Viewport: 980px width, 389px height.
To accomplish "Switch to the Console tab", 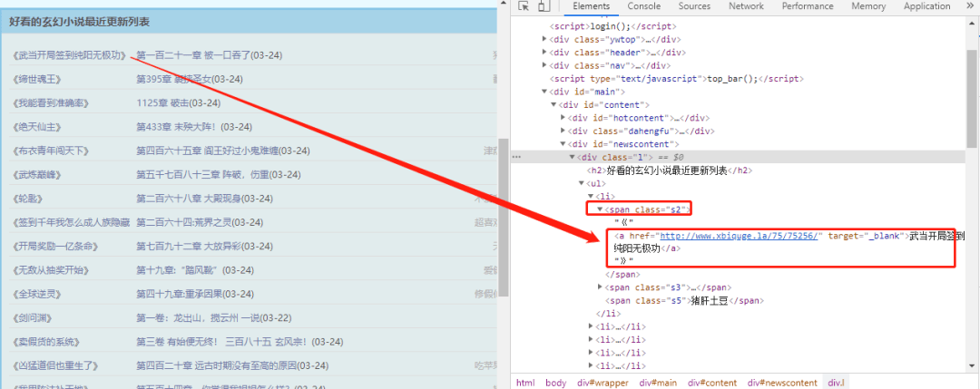I will [643, 6].
